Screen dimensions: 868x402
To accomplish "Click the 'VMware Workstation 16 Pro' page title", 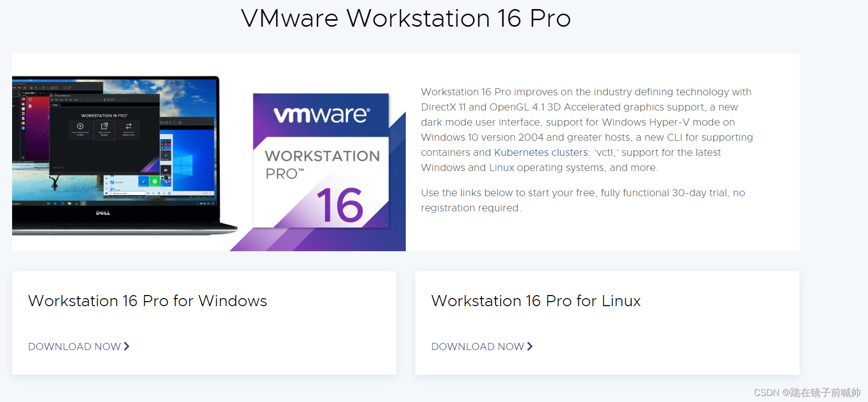I will tap(406, 18).
